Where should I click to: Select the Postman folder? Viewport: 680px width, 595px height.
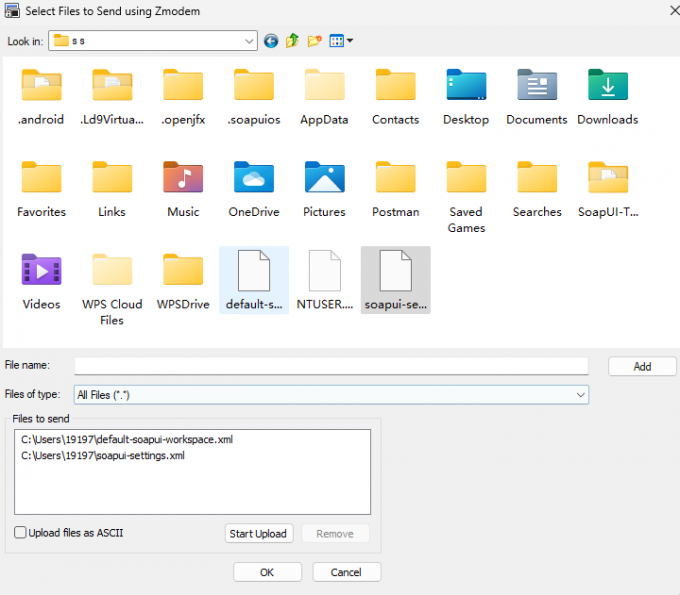(396, 190)
